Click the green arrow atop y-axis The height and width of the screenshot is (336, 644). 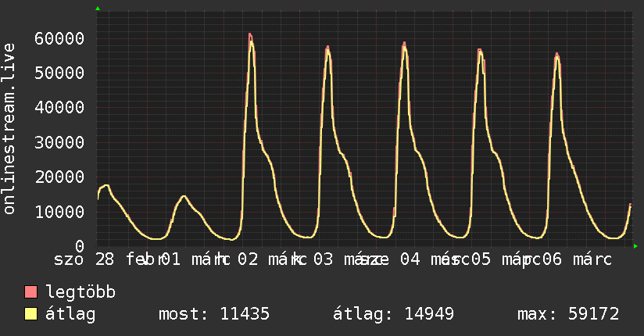click(x=98, y=9)
